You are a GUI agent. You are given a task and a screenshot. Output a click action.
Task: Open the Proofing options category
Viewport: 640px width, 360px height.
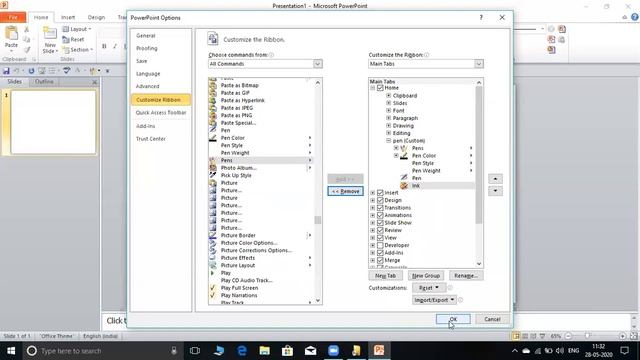click(x=161, y=48)
